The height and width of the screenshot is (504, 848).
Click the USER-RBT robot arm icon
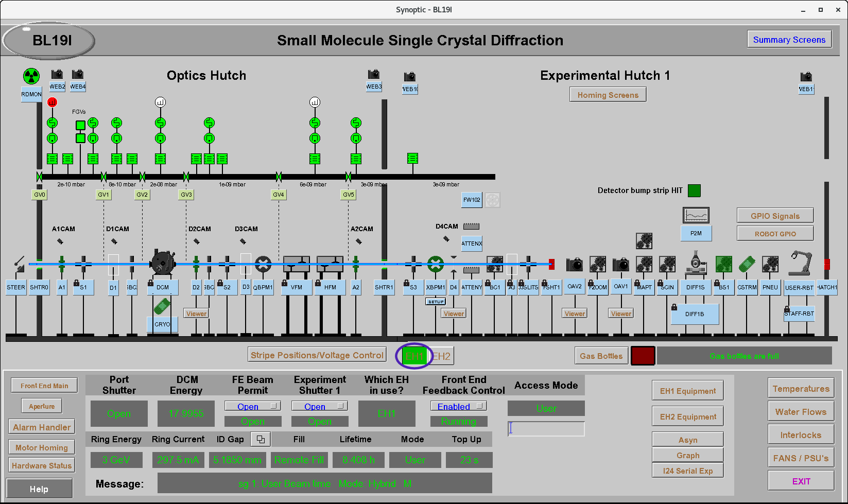[x=799, y=263]
